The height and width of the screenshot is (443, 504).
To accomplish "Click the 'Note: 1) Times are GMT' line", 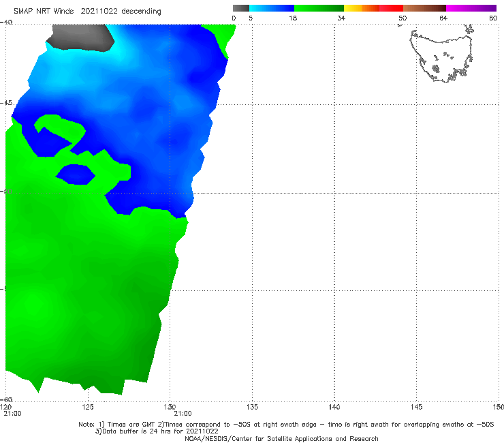I will tap(286, 425).
